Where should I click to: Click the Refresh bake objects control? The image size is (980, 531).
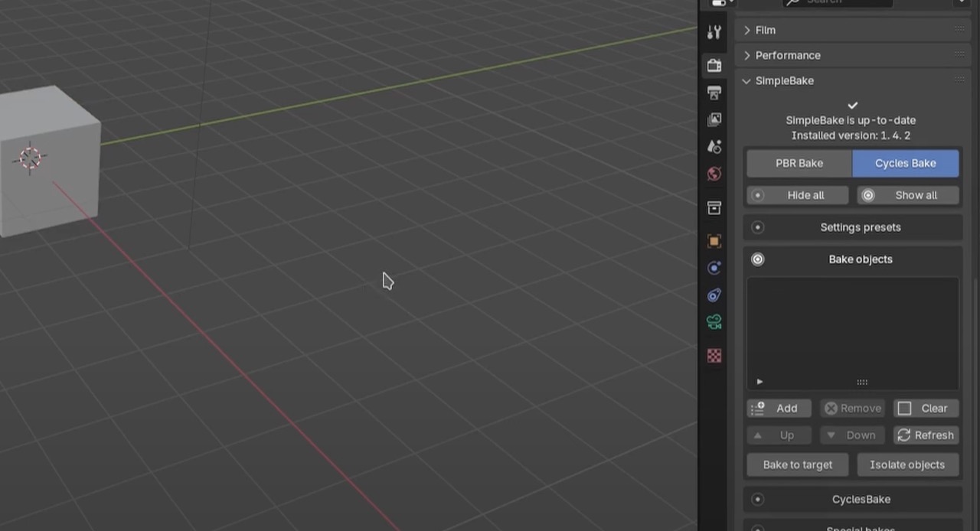926,435
